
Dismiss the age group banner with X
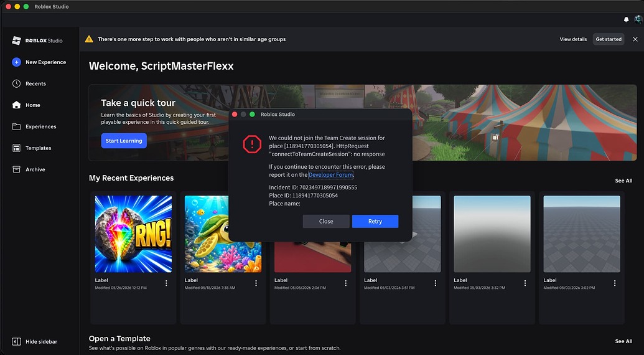(635, 39)
